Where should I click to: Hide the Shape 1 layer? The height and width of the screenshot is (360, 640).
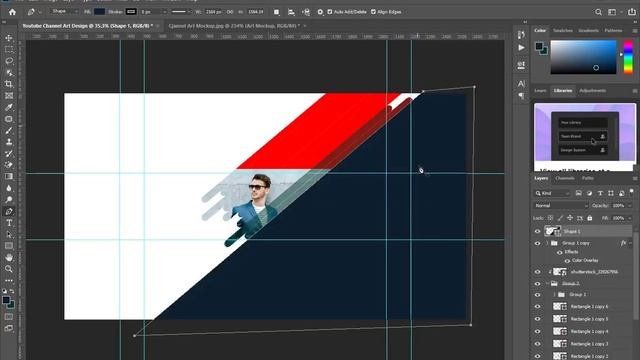pyautogui.click(x=538, y=231)
